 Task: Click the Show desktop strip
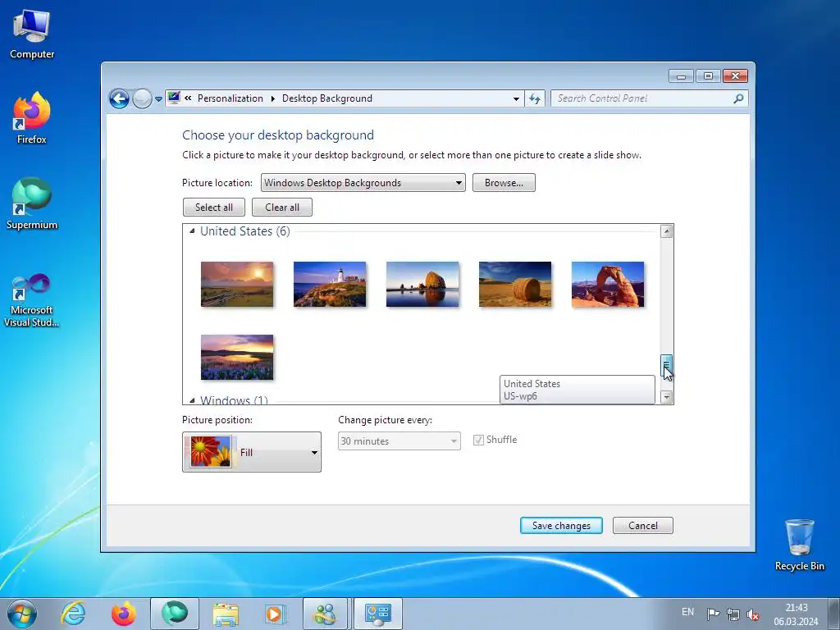834,614
